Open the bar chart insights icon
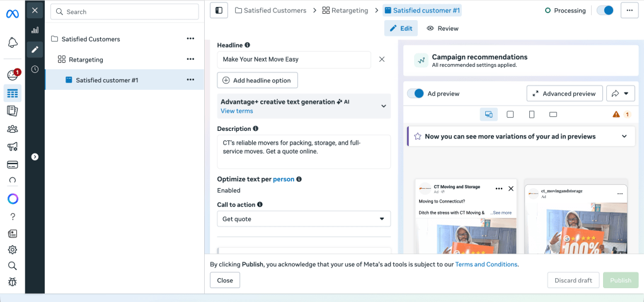644x302 pixels. (35, 30)
